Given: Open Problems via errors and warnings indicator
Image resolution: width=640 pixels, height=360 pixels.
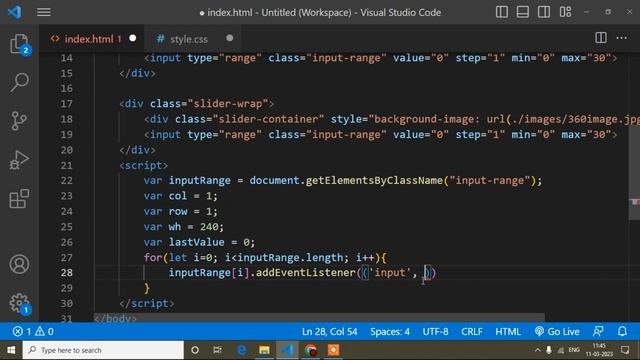Looking at the screenshot, I should coord(33,331).
